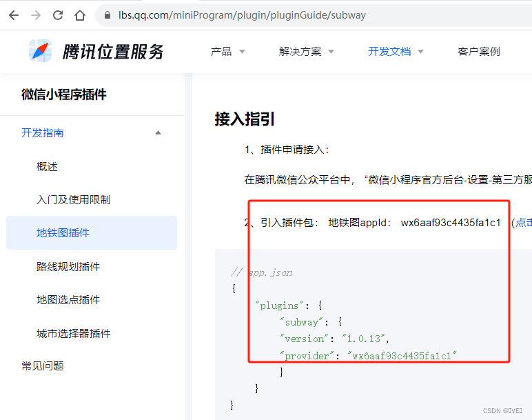
Task: Open the browser home page
Action: coord(80,15)
